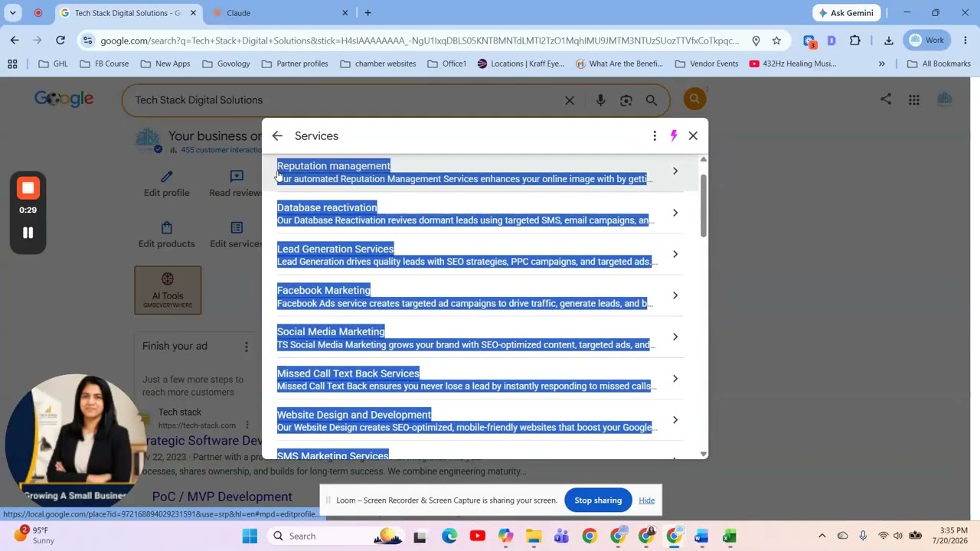980x551 pixels.
Task: Open the chamber websites bookmark folder
Action: [x=377, y=64]
